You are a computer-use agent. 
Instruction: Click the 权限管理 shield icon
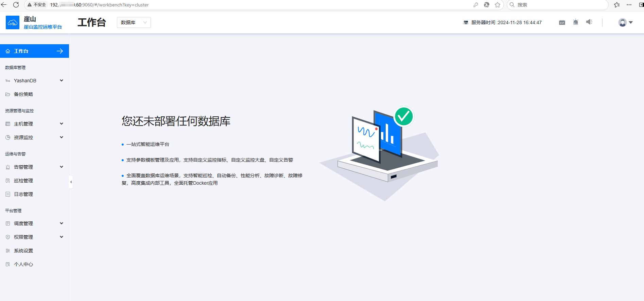(8, 237)
